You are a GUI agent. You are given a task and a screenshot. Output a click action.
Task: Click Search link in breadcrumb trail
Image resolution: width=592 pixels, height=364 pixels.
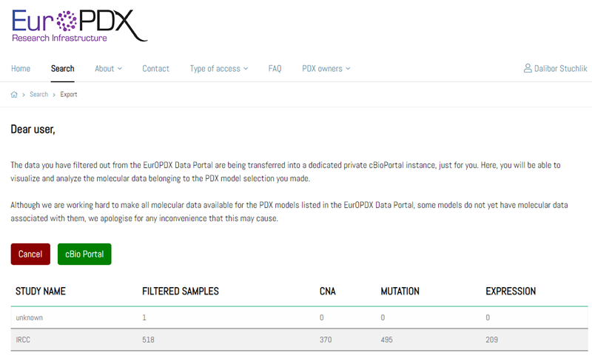38,95
